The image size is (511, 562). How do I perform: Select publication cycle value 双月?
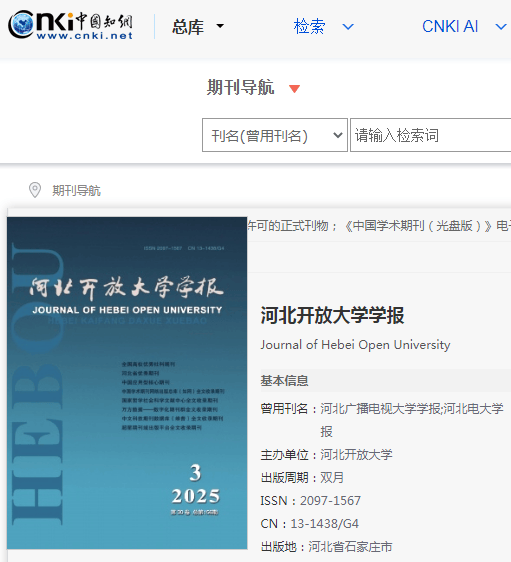pyautogui.click(x=332, y=477)
